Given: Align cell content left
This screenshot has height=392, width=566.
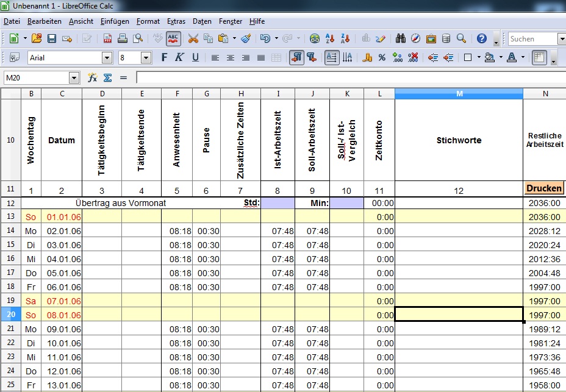Looking at the screenshot, I should (x=215, y=57).
